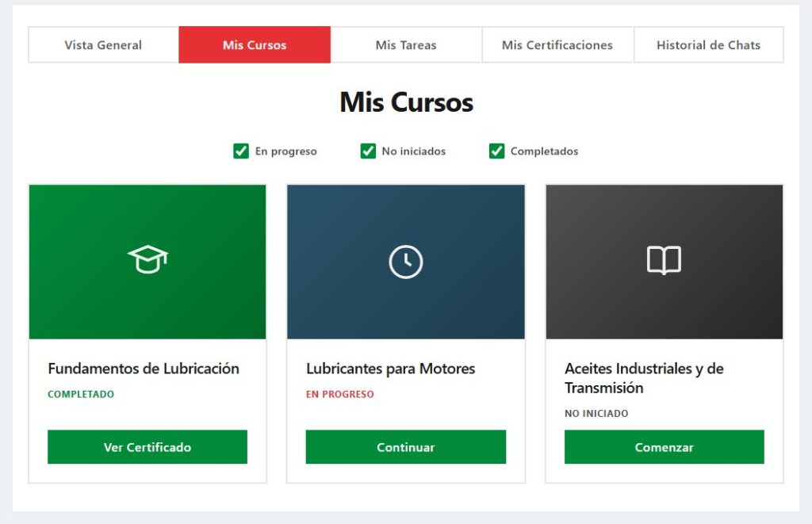This screenshot has height=524, width=812.
Task: Open the Mis Tareas tab
Action: click(406, 45)
